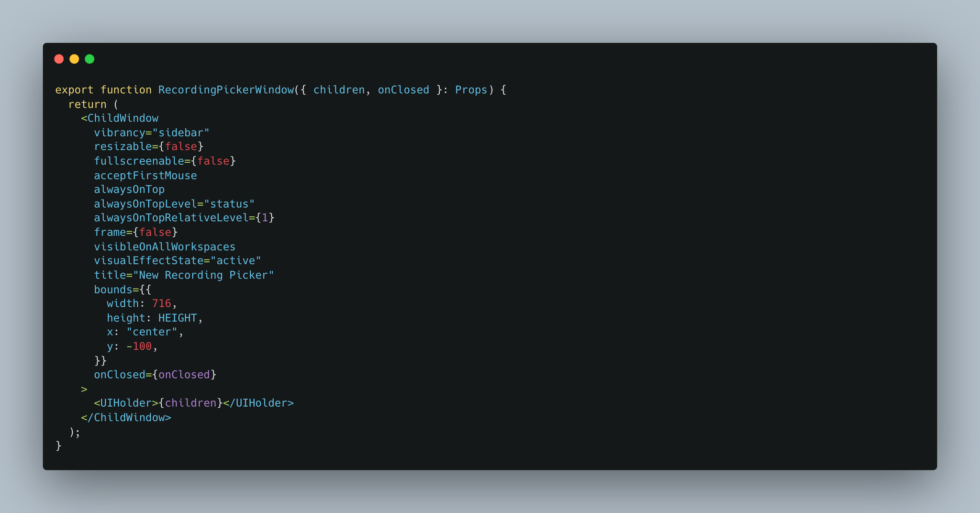Click the closing ChildWindow tag
This screenshot has height=513, width=980.
[x=126, y=418]
